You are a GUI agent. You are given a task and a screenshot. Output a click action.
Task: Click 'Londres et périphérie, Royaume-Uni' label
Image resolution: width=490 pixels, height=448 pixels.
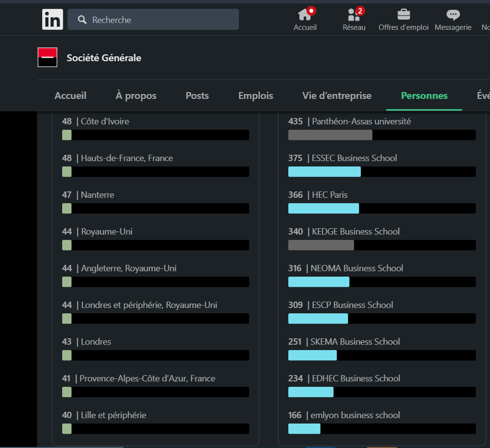click(149, 305)
